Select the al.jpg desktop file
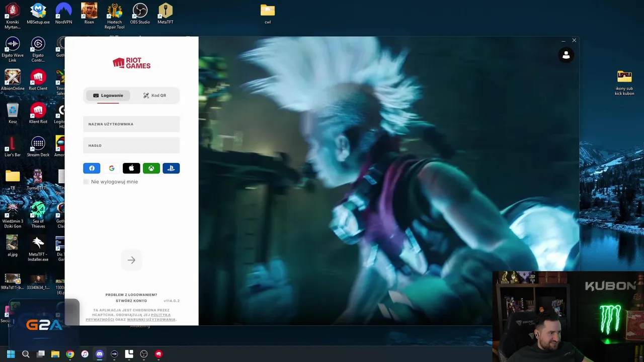Screen dimensions: 644x362 point(13,246)
